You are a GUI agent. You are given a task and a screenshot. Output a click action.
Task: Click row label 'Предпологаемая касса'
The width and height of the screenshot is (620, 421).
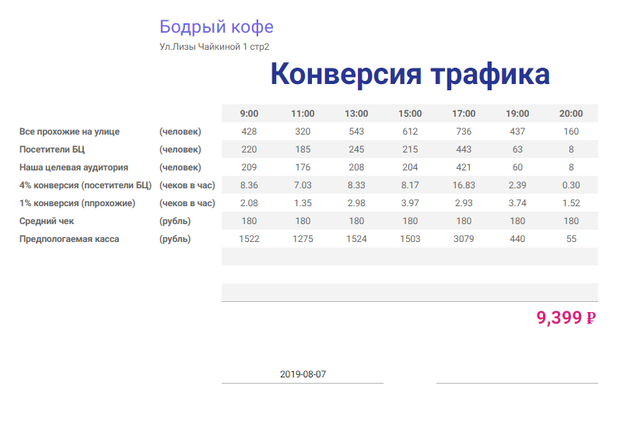(x=69, y=239)
